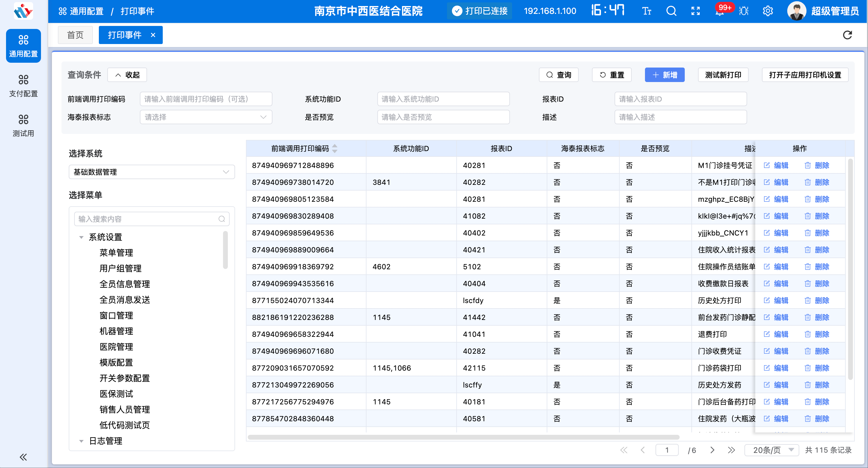Collapse the 系统设置 tree node
Image resolution: width=868 pixels, height=468 pixels.
[x=81, y=237]
